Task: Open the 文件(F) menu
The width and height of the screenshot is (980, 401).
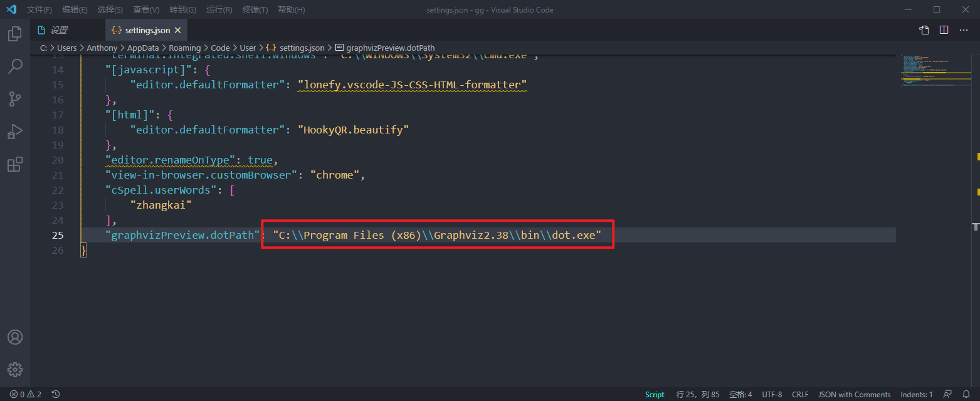Action: [40, 10]
